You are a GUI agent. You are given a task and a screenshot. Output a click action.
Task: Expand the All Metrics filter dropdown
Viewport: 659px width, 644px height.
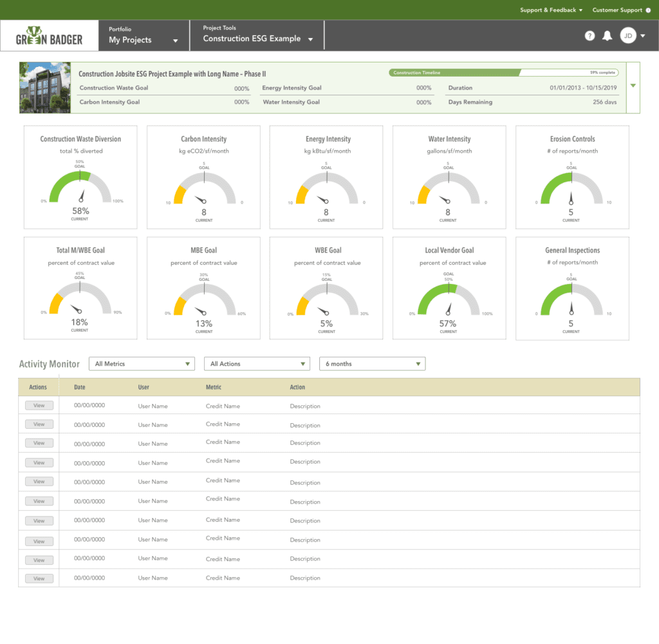(142, 364)
